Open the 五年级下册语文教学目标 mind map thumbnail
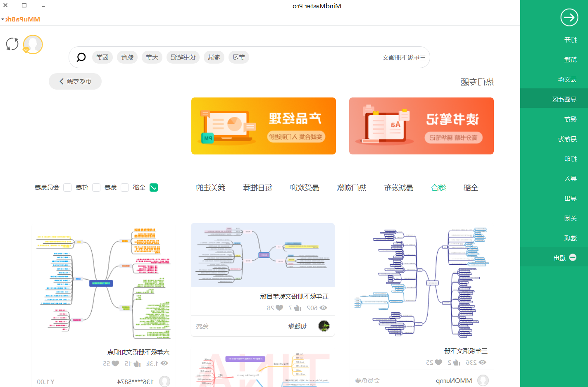 point(263,255)
